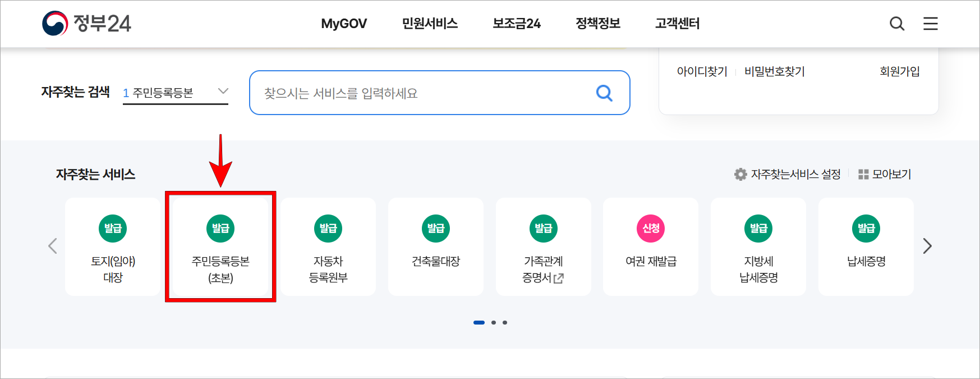The image size is (980, 379).
Task: Expand the 자주찾는 검색 dropdown
Action: coord(223,90)
